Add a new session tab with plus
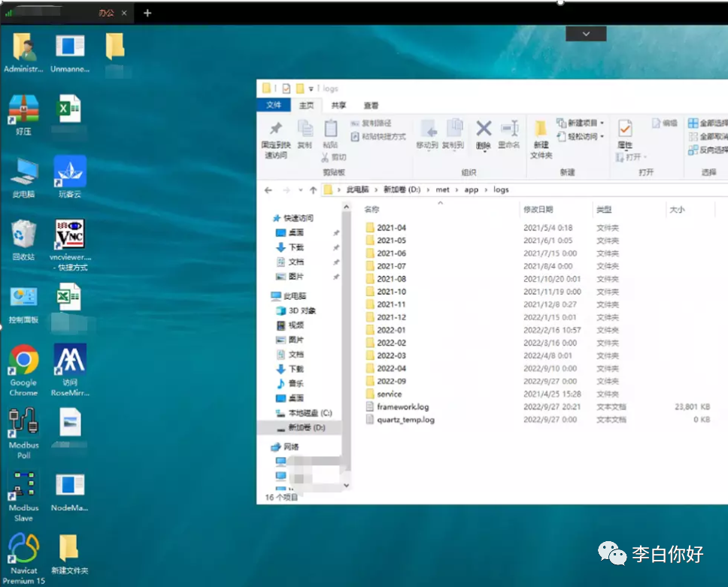Screen dimensions: 728x587 147,13
